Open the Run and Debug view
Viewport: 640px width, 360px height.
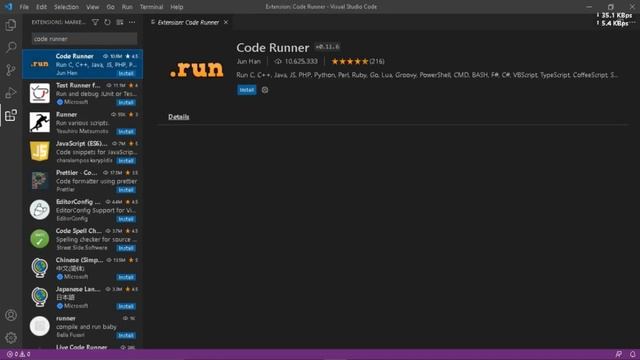pos(11,93)
